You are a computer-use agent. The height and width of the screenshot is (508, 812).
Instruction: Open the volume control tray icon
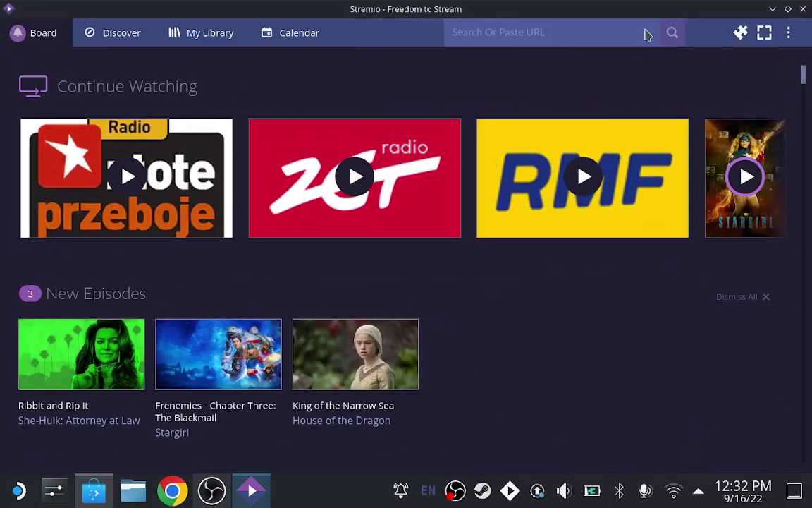[564, 490]
